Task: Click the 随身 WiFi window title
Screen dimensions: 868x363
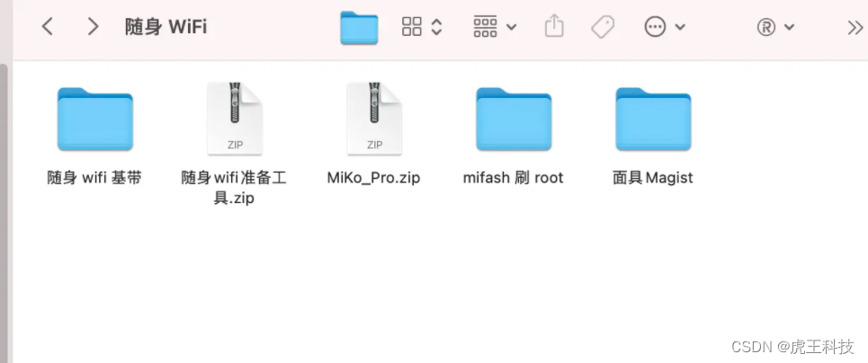Action: (x=166, y=27)
